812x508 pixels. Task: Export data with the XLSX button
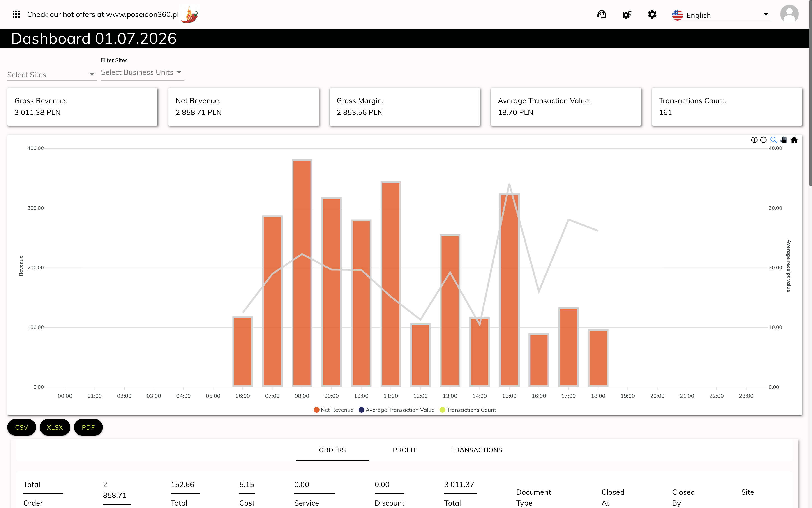click(x=55, y=427)
